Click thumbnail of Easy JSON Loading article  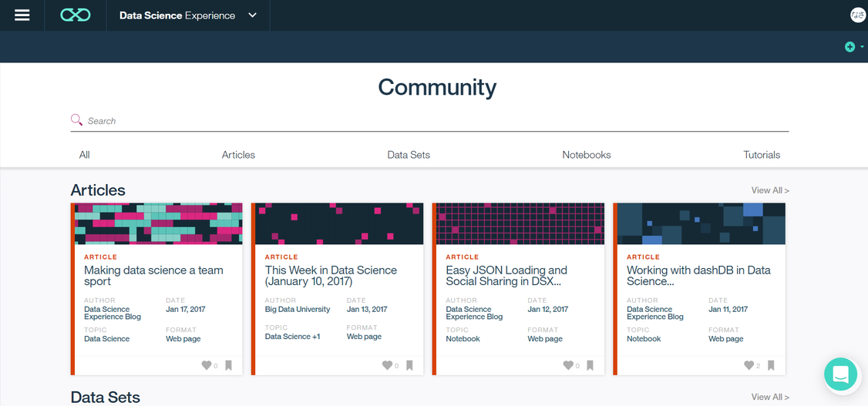click(520, 223)
